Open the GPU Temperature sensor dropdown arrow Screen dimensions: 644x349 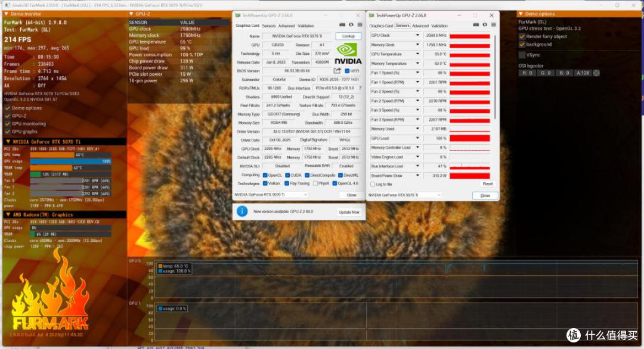[417, 54]
